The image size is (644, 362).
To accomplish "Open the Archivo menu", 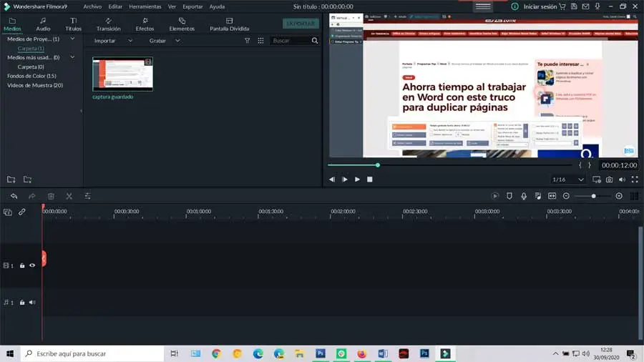I will pyautogui.click(x=92, y=6).
